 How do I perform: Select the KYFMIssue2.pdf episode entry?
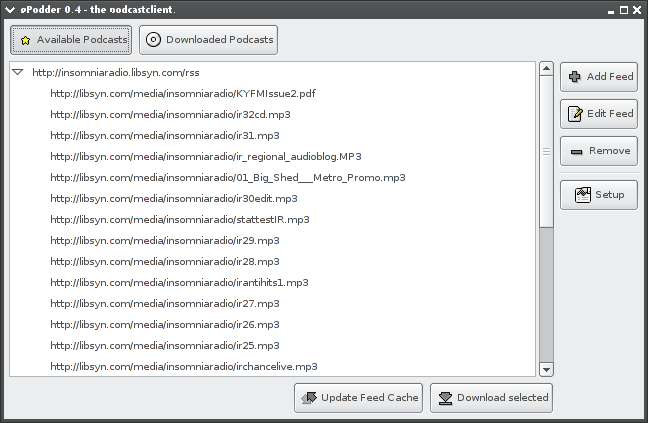272,93
